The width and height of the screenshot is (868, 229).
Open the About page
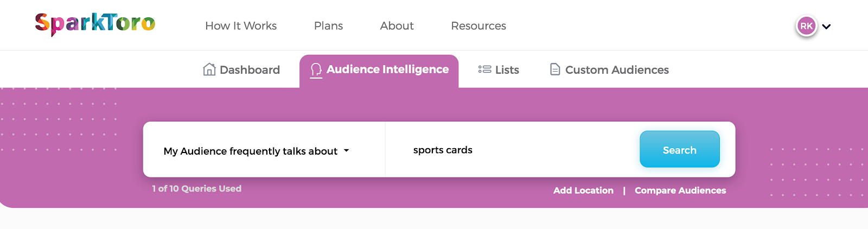click(x=397, y=26)
